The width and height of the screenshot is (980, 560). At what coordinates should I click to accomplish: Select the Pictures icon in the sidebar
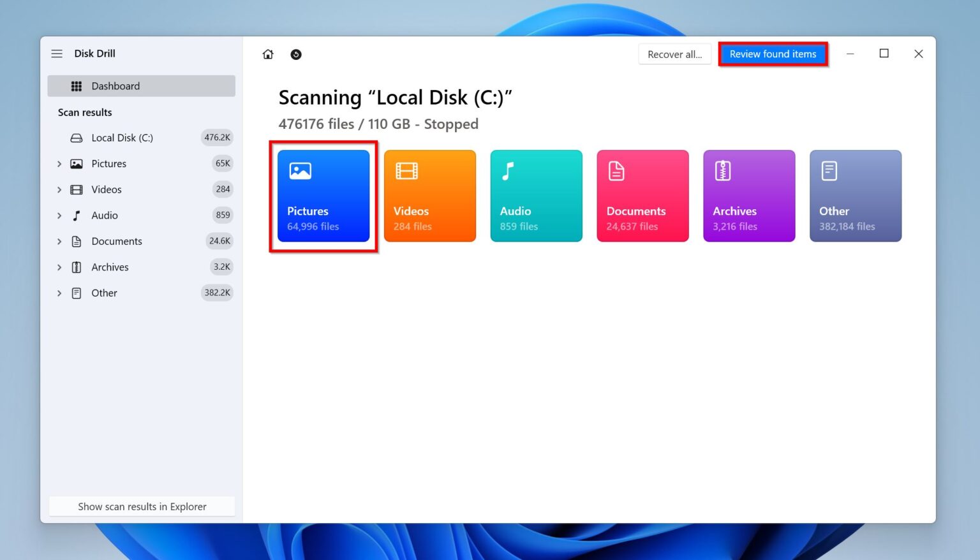point(77,163)
